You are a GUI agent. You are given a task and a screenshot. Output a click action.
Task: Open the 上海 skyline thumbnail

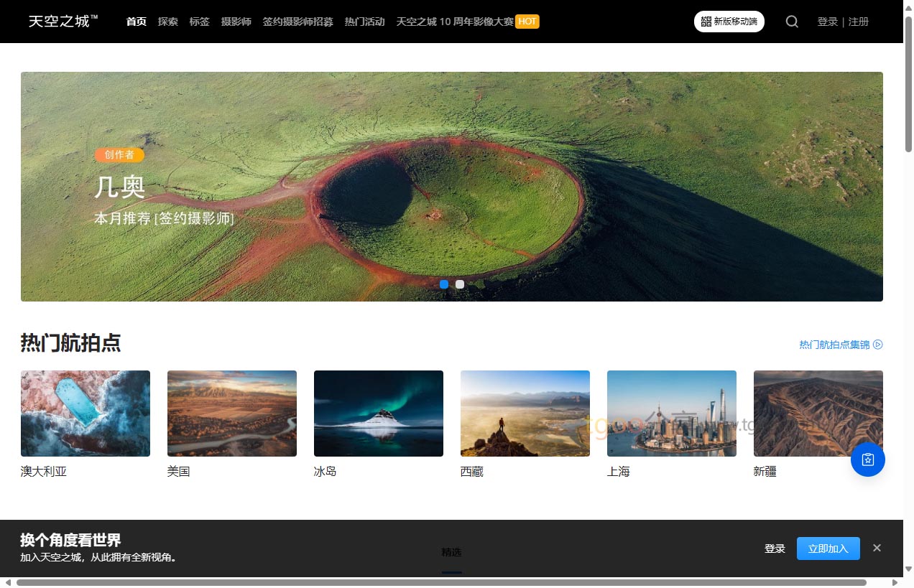coord(672,414)
